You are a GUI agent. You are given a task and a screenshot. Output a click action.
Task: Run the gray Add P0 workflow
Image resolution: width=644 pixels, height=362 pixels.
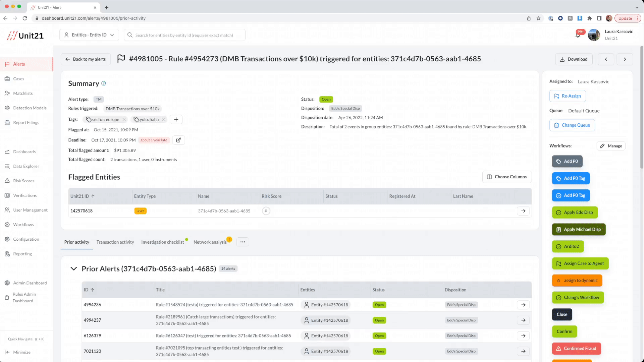[x=567, y=162]
